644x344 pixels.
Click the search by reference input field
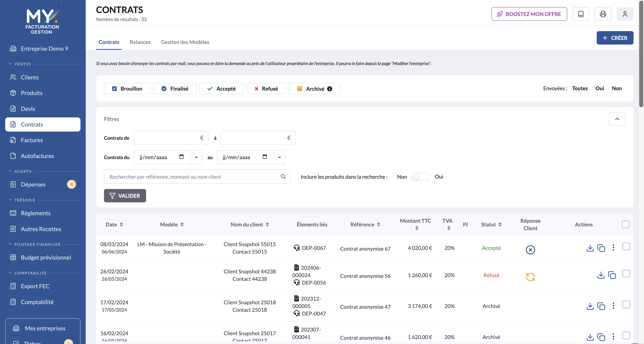tap(197, 176)
